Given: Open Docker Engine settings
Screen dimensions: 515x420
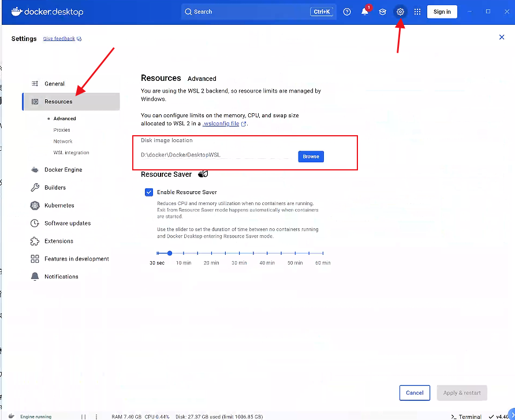Looking at the screenshot, I should tap(71, 170).
